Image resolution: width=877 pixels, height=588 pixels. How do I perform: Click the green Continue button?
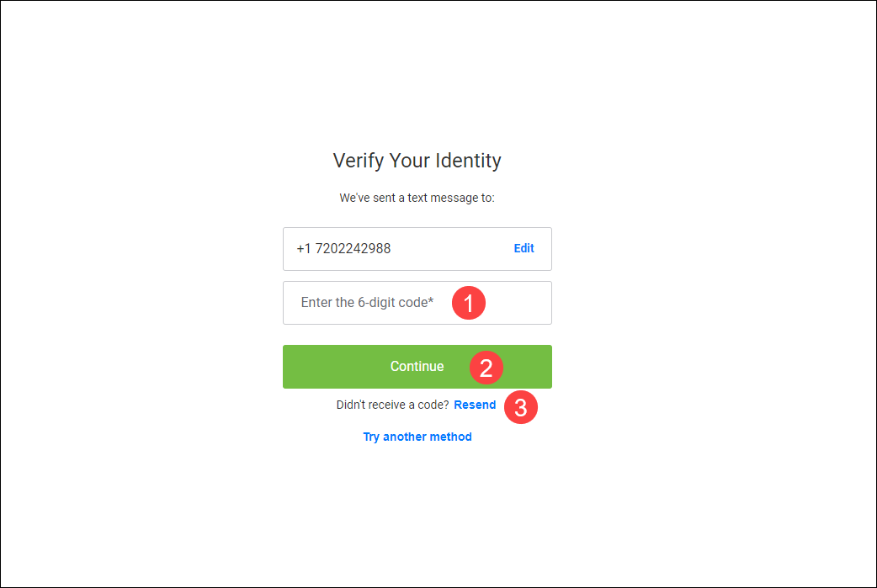click(417, 367)
